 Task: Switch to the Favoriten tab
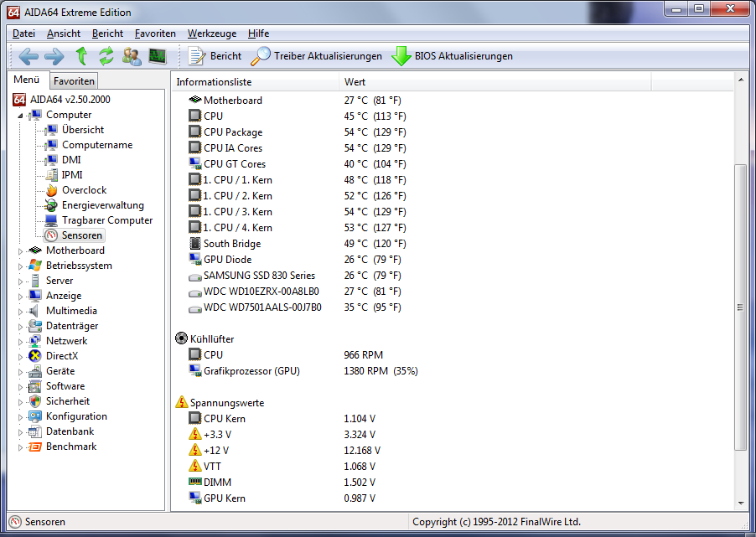coord(74,81)
